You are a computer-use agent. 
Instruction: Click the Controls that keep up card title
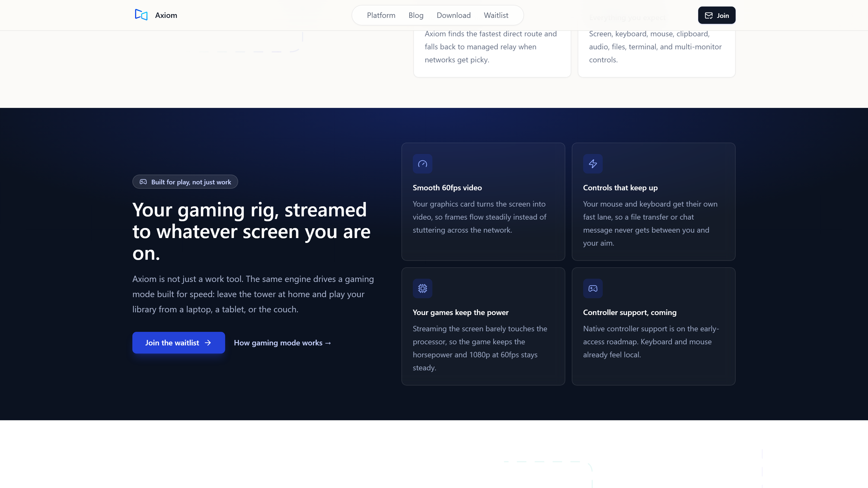coord(620,188)
